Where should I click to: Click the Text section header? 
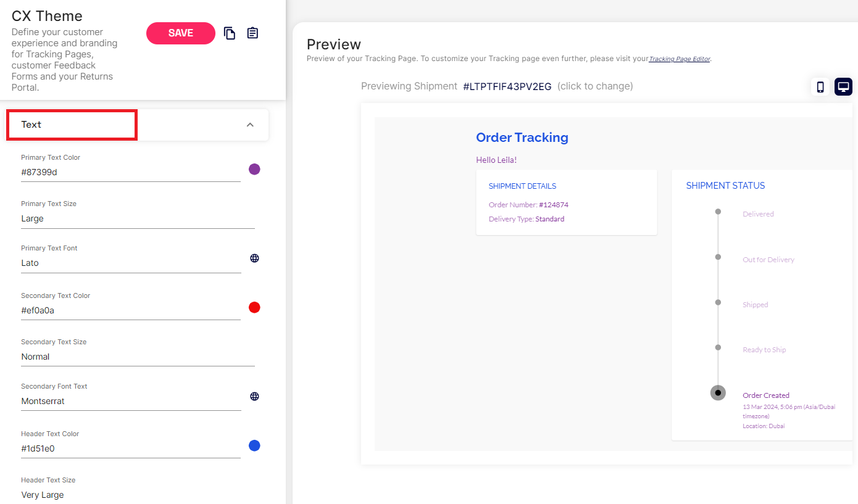(72, 125)
